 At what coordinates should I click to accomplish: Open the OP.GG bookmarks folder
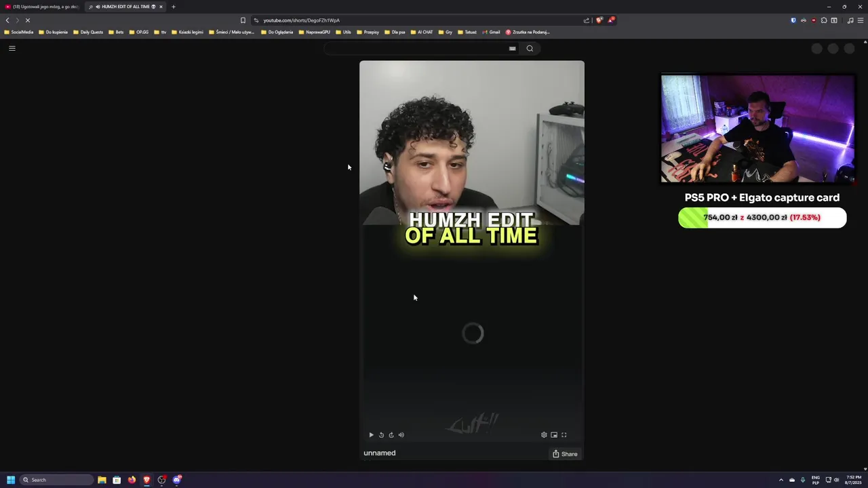pyautogui.click(x=139, y=32)
